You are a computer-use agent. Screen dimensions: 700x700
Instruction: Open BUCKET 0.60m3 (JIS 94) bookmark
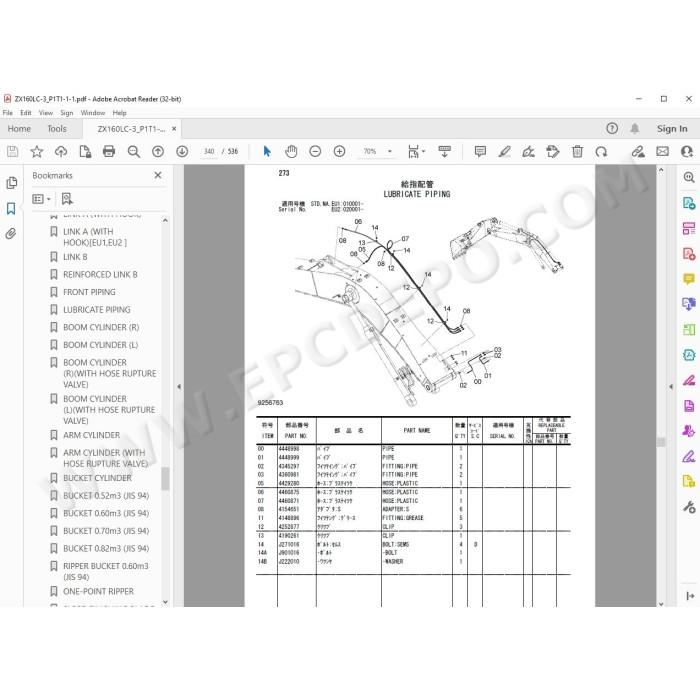click(x=106, y=513)
